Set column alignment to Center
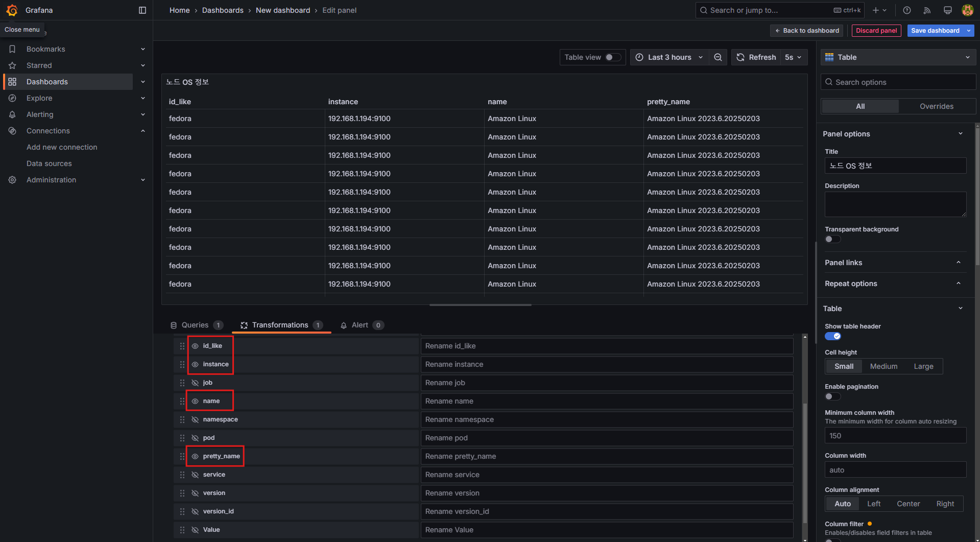 click(909, 504)
